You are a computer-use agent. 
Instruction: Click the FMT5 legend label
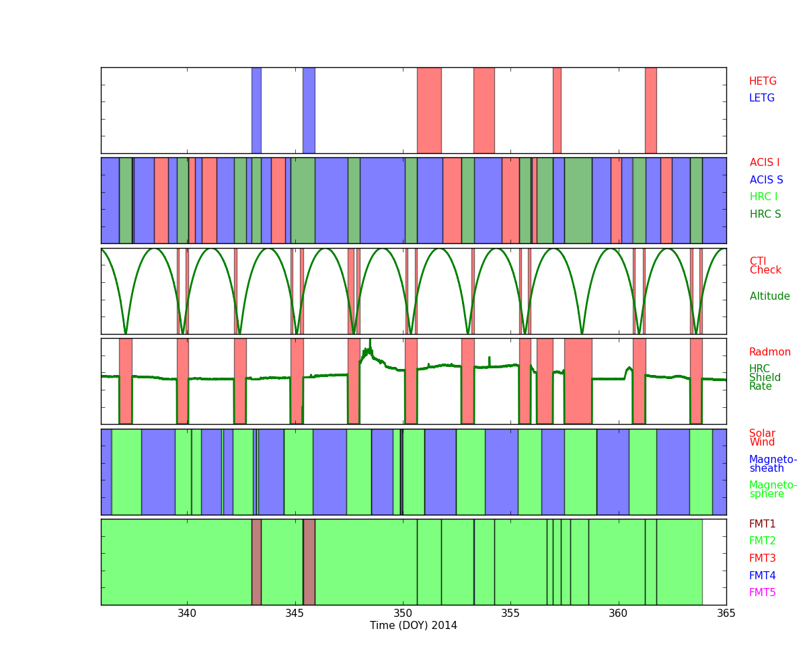point(762,593)
